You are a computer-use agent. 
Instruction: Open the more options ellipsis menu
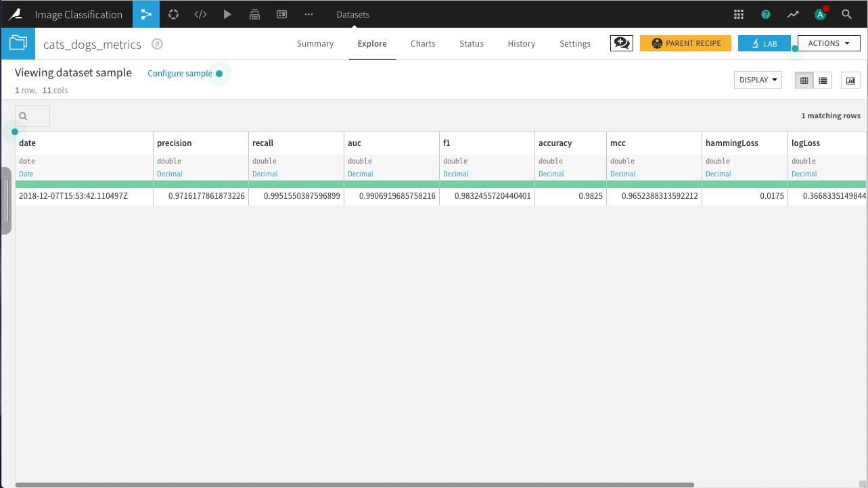tap(309, 14)
